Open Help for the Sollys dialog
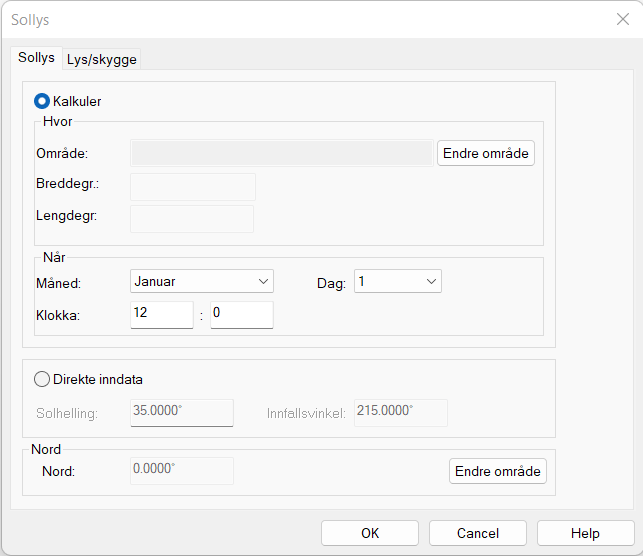 tap(585, 533)
